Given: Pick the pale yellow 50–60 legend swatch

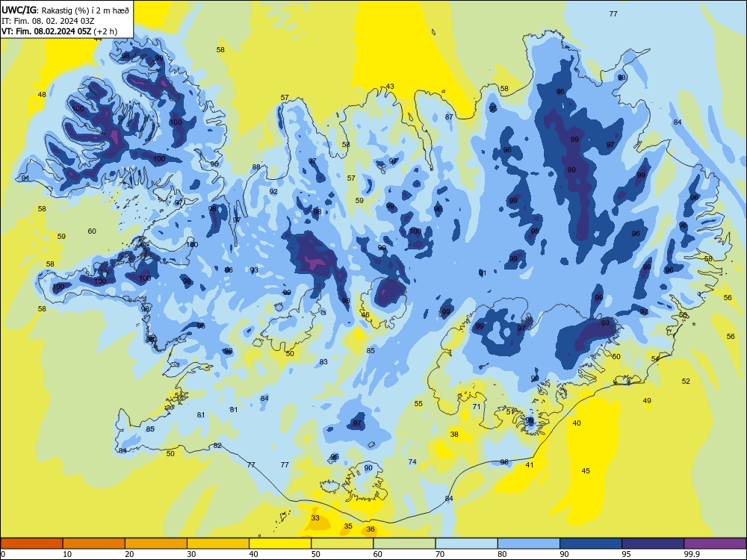Looking at the screenshot, I should tap(342, 544).
